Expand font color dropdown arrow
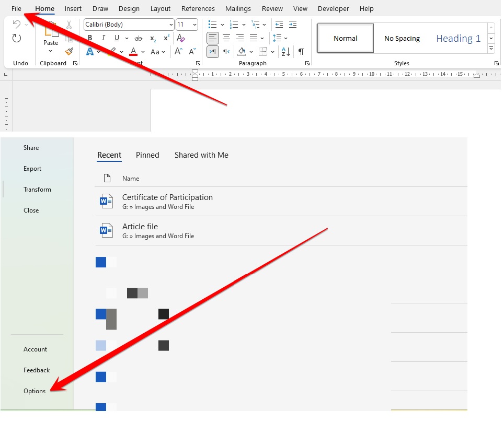The width and height of the screenshot is (504, 423). pos(143,52)
